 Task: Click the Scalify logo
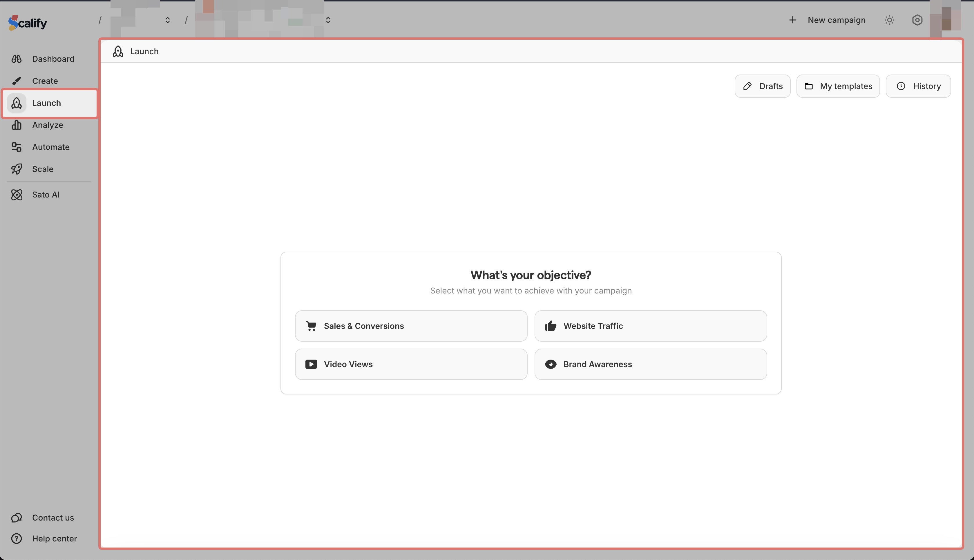[x=28, y=23]
